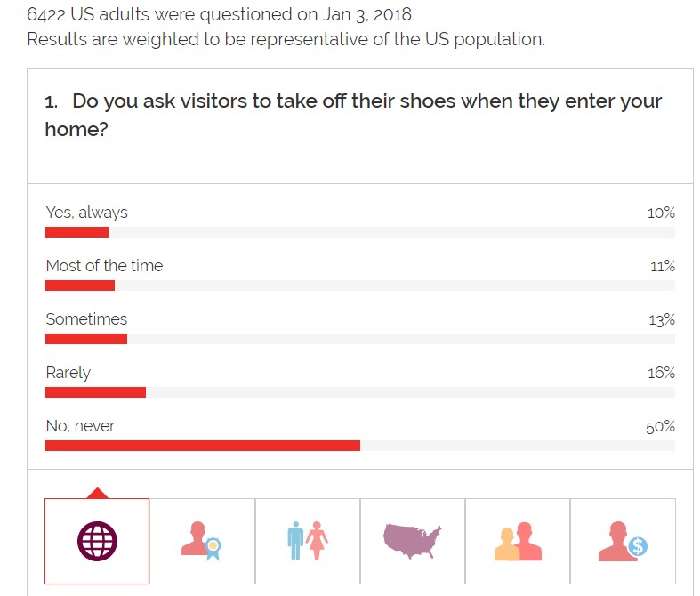Click the long No, never bar
Screen dimensions: 700x596
coord(203,446)
